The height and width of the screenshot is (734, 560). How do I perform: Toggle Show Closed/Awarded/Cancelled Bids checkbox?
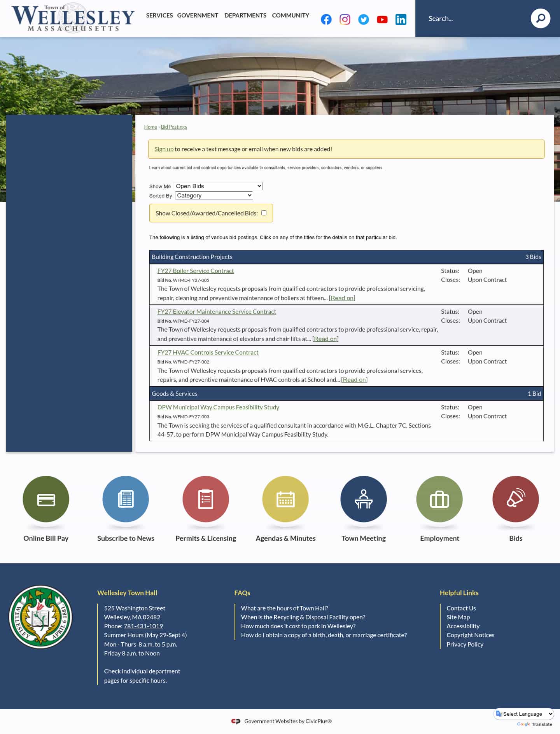point(264,213)
